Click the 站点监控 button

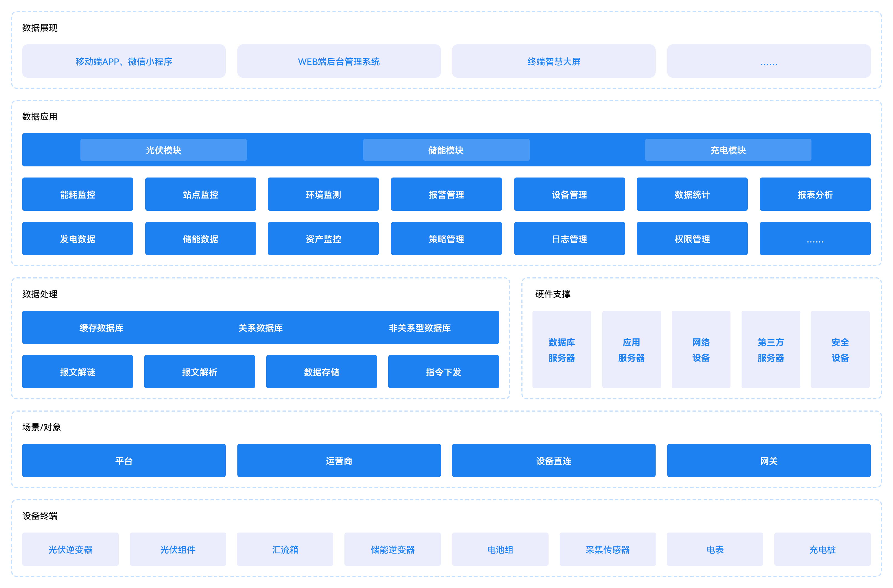(200, 194)
